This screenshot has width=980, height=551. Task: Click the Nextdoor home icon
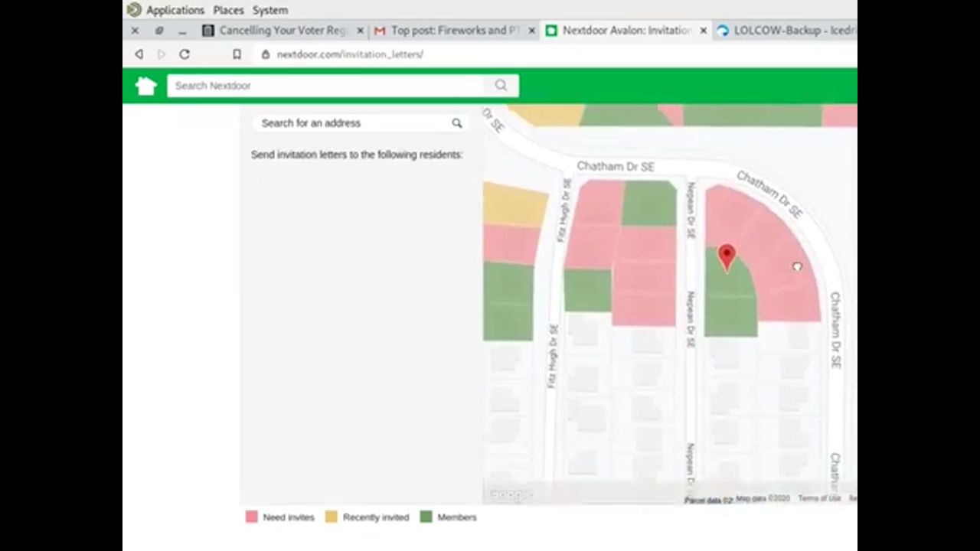click(x=145, y=86)
